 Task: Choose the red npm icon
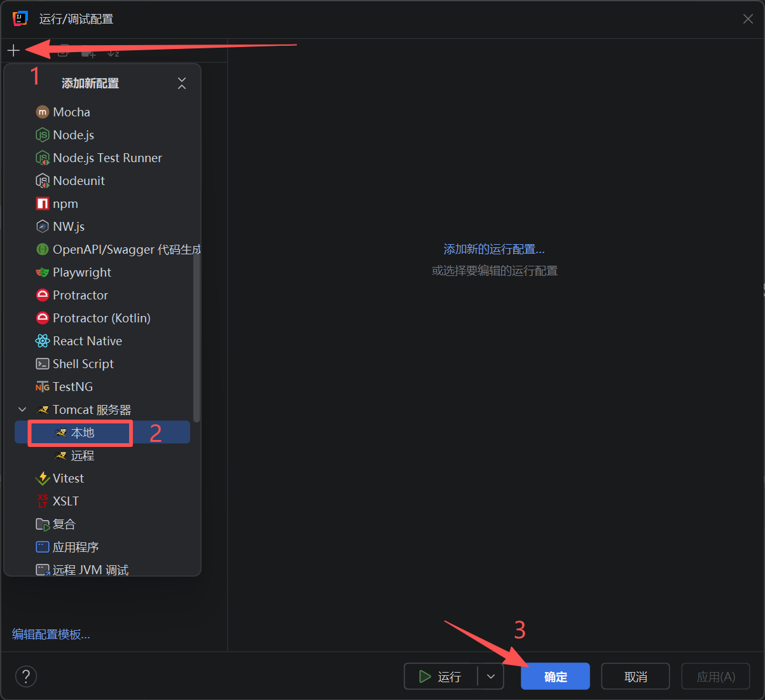(43, 203)
